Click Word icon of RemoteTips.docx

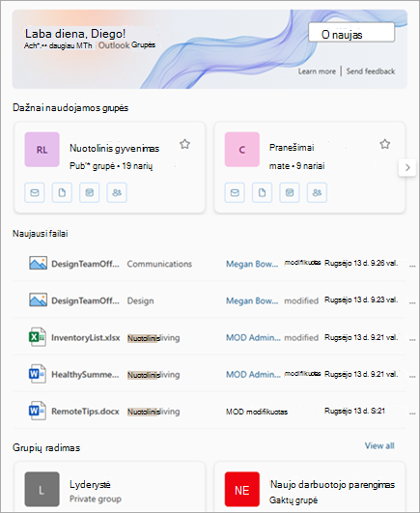(x=38, y=411)
